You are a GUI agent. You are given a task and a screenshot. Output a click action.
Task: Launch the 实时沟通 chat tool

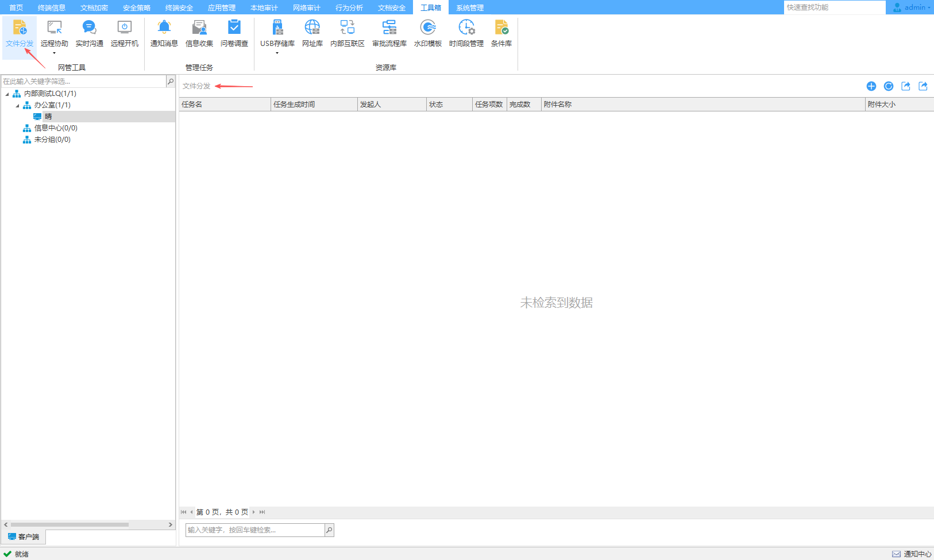click(x=89, y=33)
